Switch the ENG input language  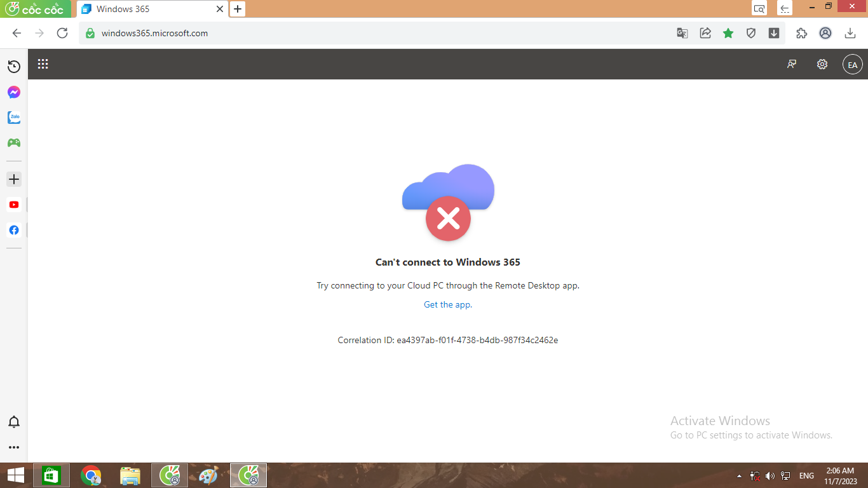tap(806, 475)
